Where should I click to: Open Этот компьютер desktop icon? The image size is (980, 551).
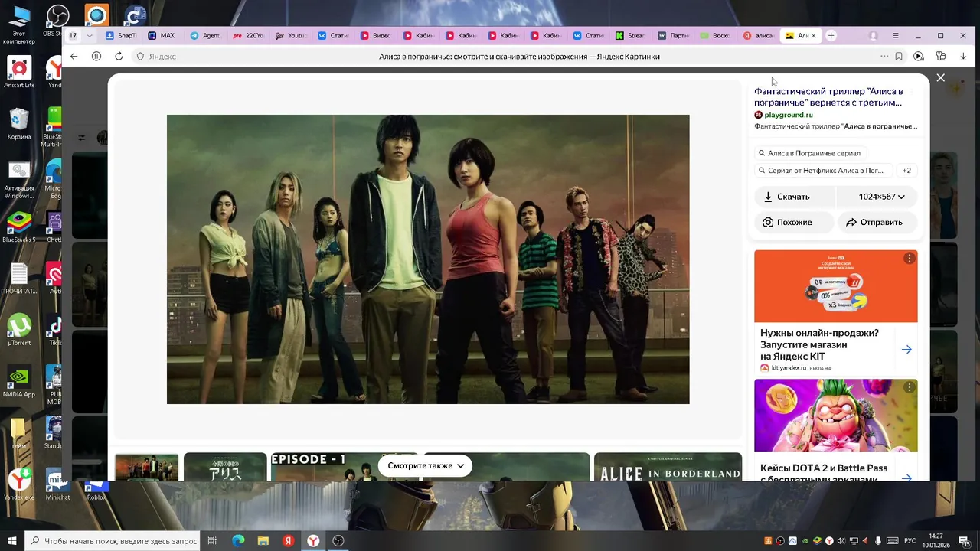(x=18, y=24)
